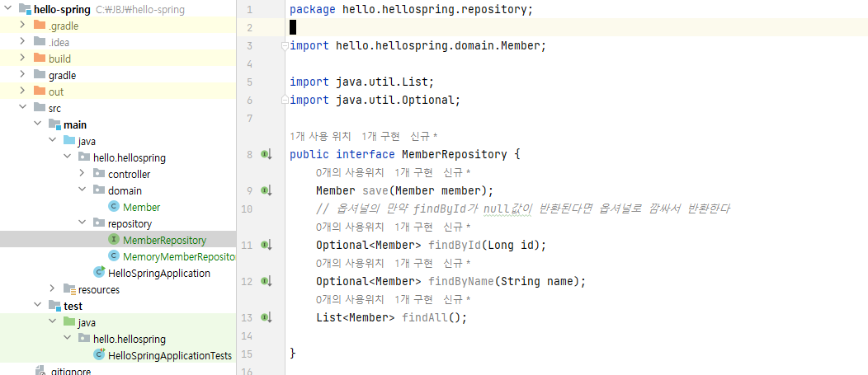Click '0개의 사용위치' hint above save method
This screenshot has height=375, width=868.
point(351,172)
